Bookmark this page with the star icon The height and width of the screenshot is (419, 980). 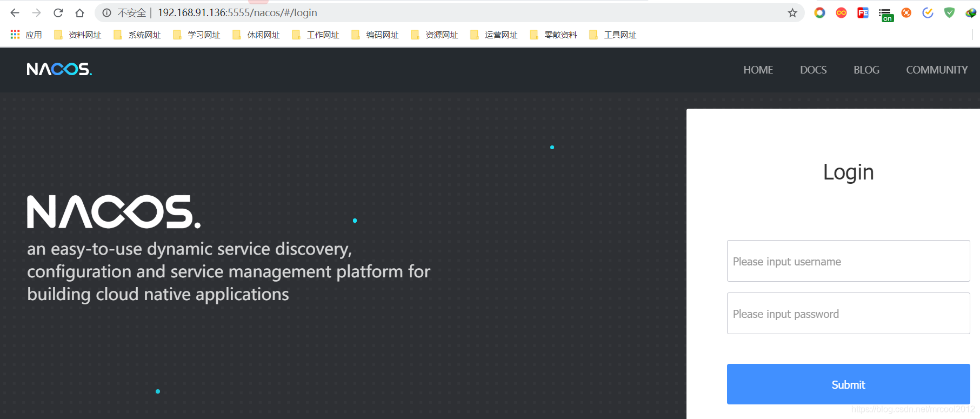[792, 12]
